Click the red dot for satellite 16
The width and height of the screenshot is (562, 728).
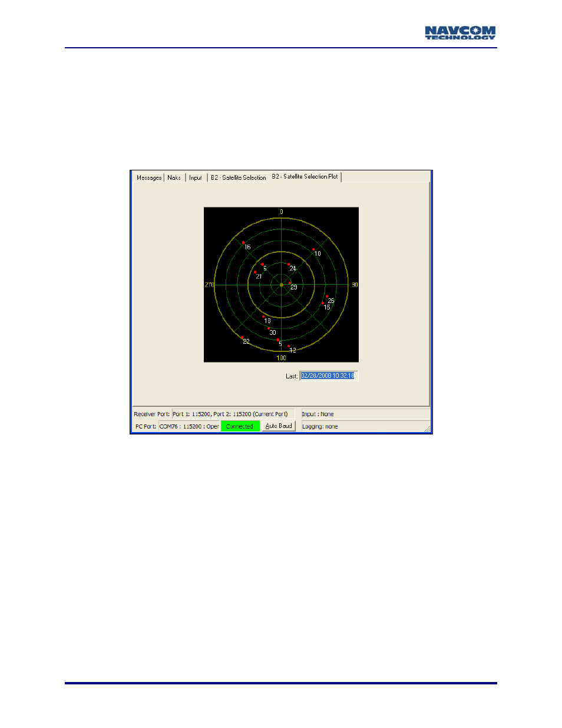pos(243,242)
